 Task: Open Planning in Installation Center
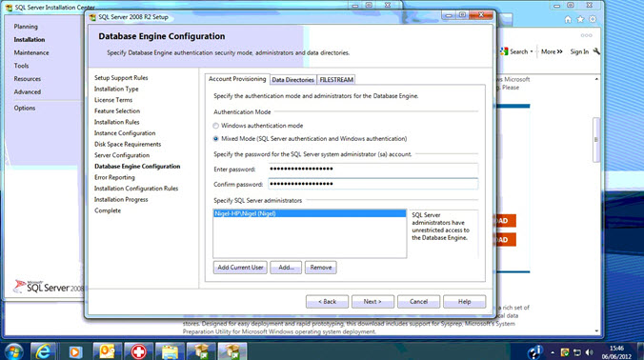[x=26, y=27]
